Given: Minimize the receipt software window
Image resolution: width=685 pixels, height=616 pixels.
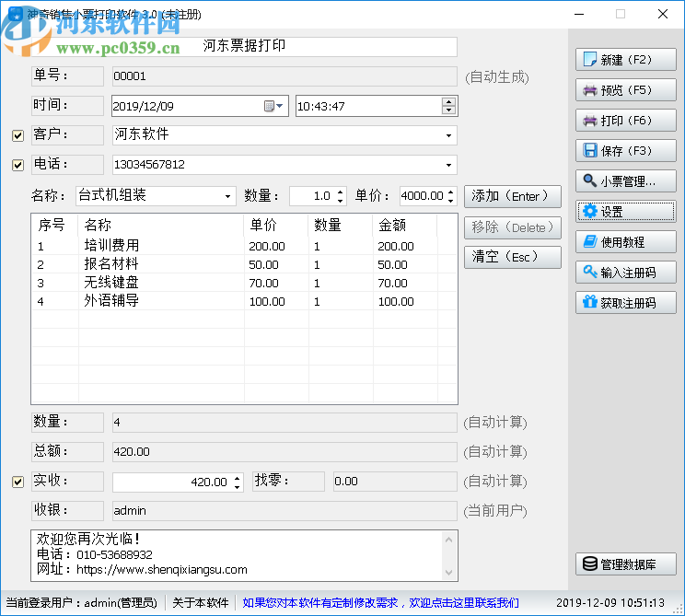Looking at the screenshot, I should coord(579,14).
